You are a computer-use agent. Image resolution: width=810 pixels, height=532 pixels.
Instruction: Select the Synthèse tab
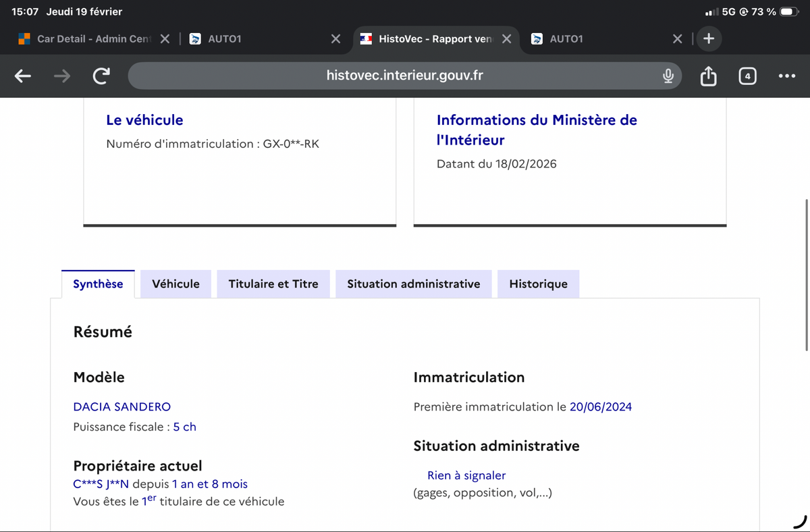click(98, 284)
